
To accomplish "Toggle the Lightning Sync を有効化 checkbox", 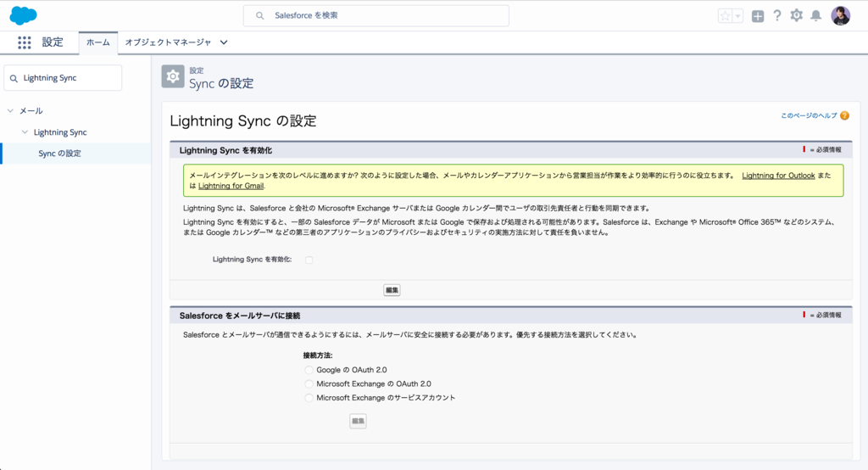I will click(309, 260).
